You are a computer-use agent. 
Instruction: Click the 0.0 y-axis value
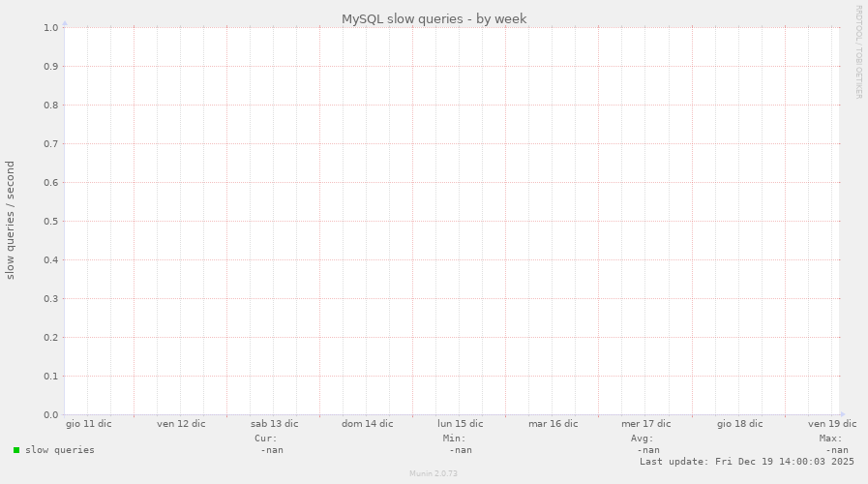(51, 415)
